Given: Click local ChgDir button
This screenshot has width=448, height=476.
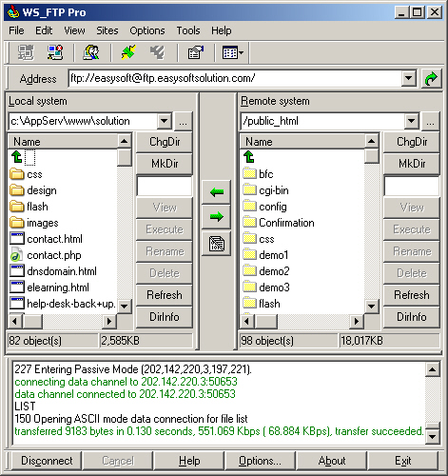Looking at the screenshot, I should (x=165, y=142).
